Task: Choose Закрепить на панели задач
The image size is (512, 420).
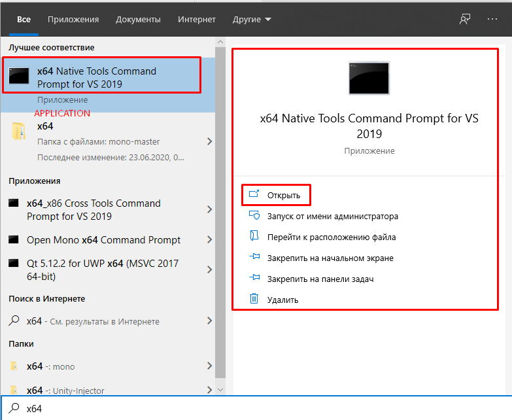Action: point(320,279)
